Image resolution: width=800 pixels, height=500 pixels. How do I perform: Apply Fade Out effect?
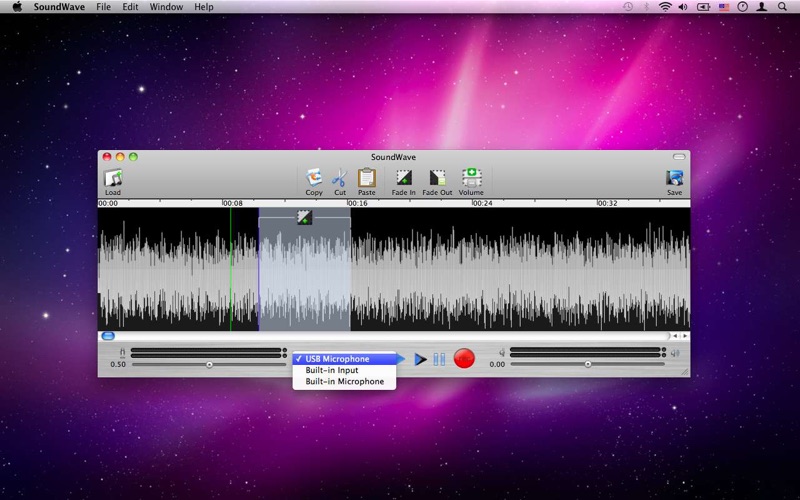click(x=437, y=179)
